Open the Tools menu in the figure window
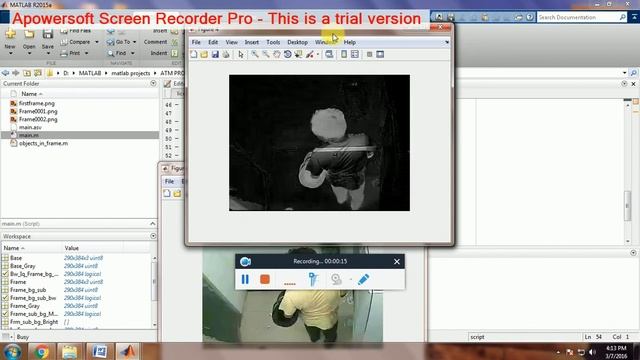Image resolution: width=640 pixels, height=360 pixels. pyautogui.click(x=273, y=42)
